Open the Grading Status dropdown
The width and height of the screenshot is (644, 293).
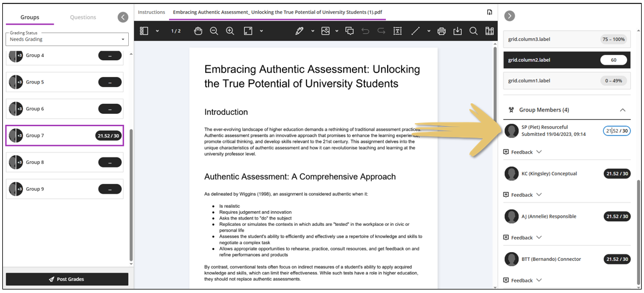coord(66,39)
